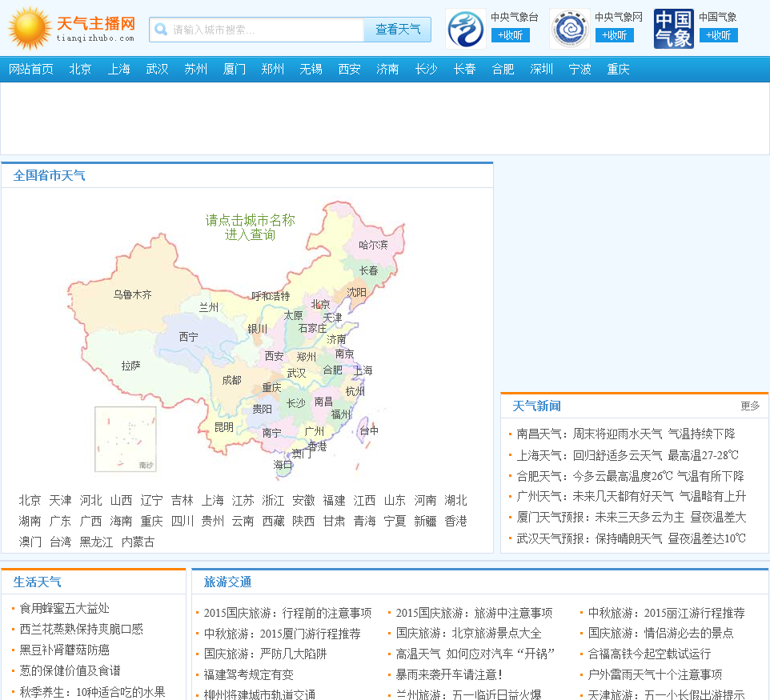Image resolution: width=770 pixels, height=700 pixels.
Task: Click the search magnifier icon
Action: point(161,30)
